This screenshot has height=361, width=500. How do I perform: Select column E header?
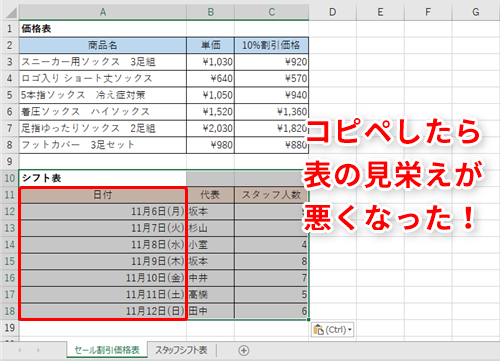point(380,12)
